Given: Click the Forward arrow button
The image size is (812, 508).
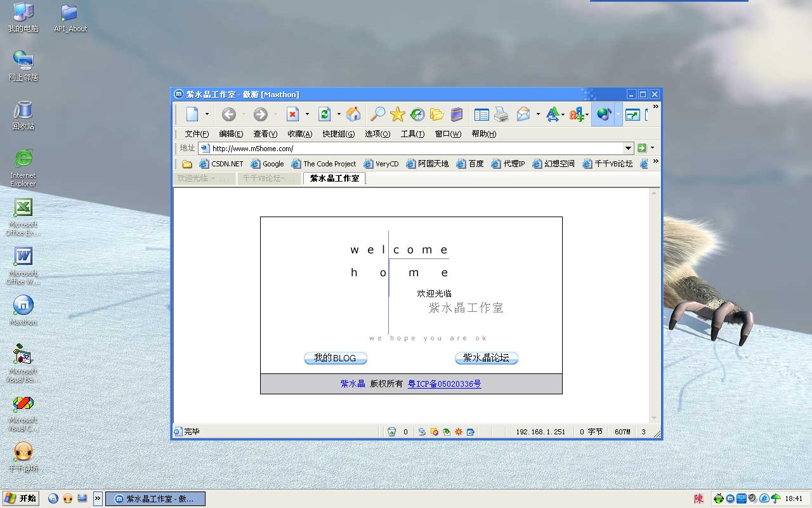Looking at the screenshot, I should click(260, 114).
